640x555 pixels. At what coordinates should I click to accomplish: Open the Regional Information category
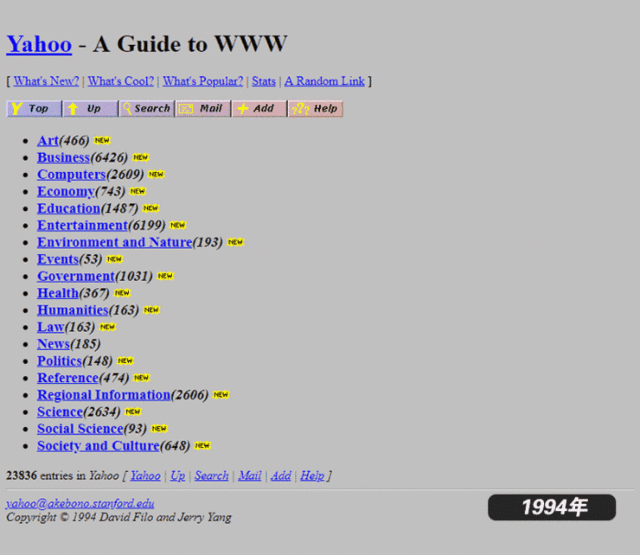click(x=103, y=395)
